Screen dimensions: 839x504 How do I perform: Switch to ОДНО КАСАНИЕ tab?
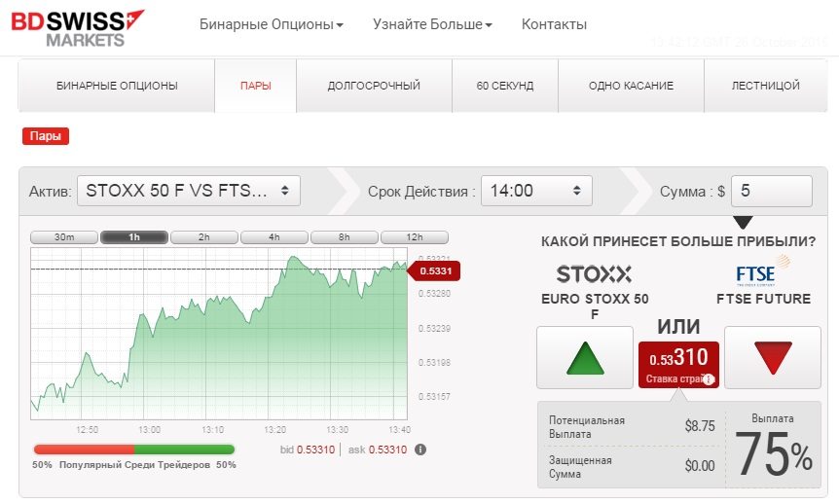(x=631, y=86)
